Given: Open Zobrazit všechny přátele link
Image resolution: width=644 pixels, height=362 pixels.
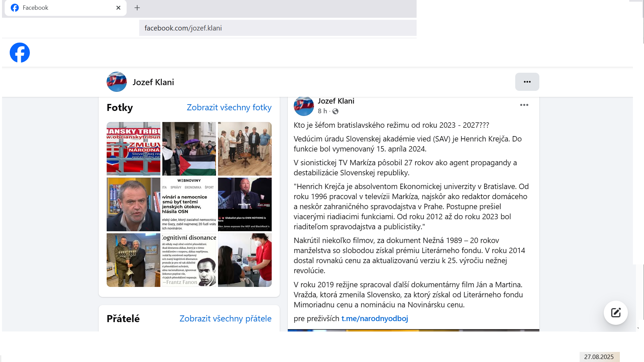Looking at the screenshot, I should click(x=225, y=318).
